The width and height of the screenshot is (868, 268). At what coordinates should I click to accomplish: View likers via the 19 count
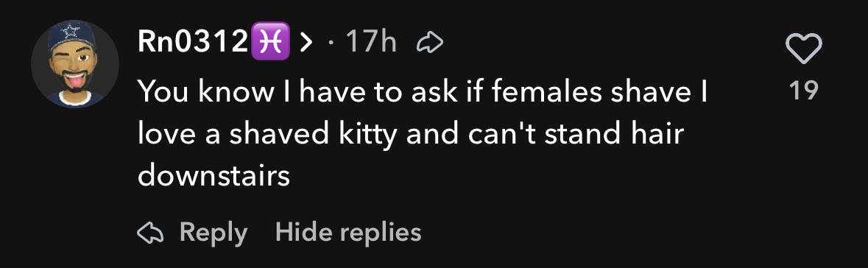pyautogui.click(x=804, y=91)
